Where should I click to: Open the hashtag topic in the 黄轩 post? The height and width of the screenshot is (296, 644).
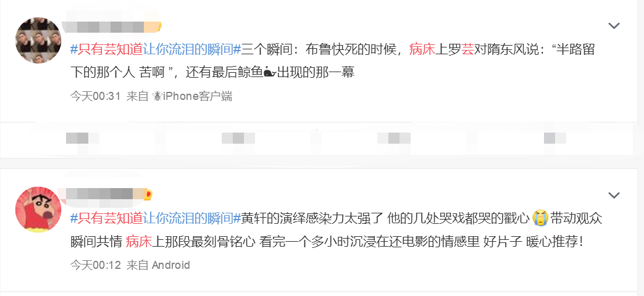[x=155, y=218]
